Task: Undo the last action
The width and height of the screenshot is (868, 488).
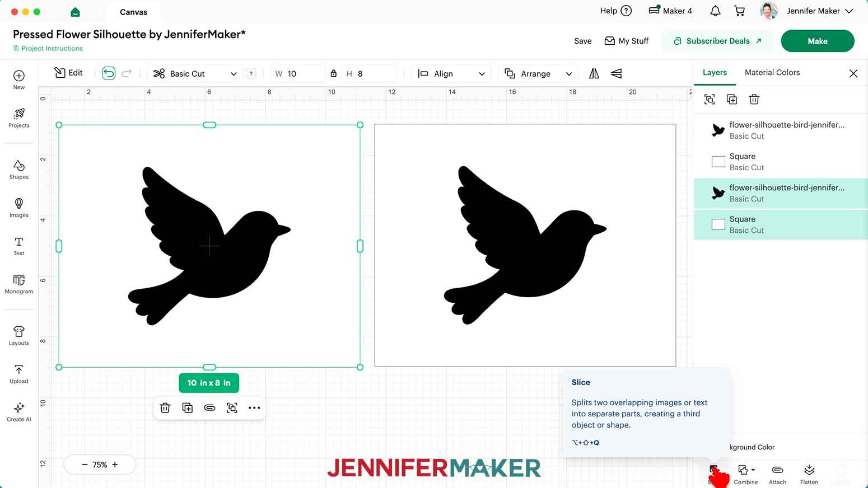Action: (x=109, y=73)
